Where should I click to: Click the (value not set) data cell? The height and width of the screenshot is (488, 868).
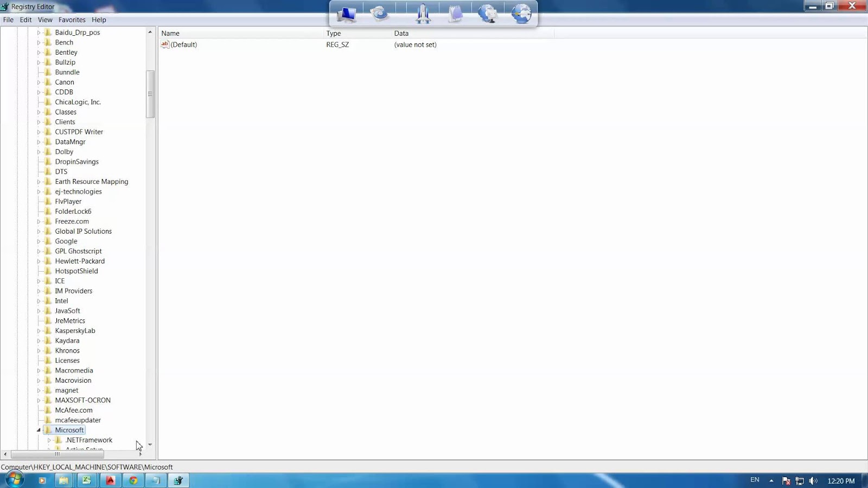[x=416, y=44]
